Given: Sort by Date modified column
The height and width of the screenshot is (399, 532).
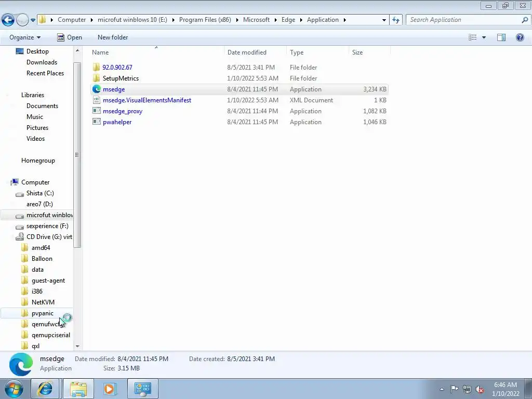Looking at the screenshot, I should (247, 52).
